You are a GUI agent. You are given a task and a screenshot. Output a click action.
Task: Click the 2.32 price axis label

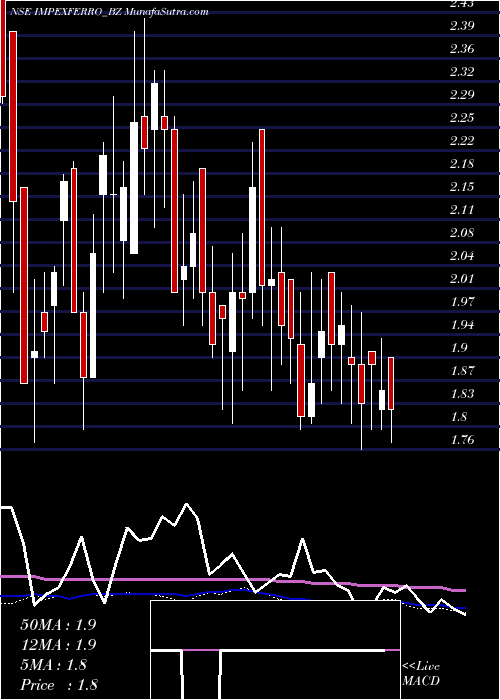[461, 72]
